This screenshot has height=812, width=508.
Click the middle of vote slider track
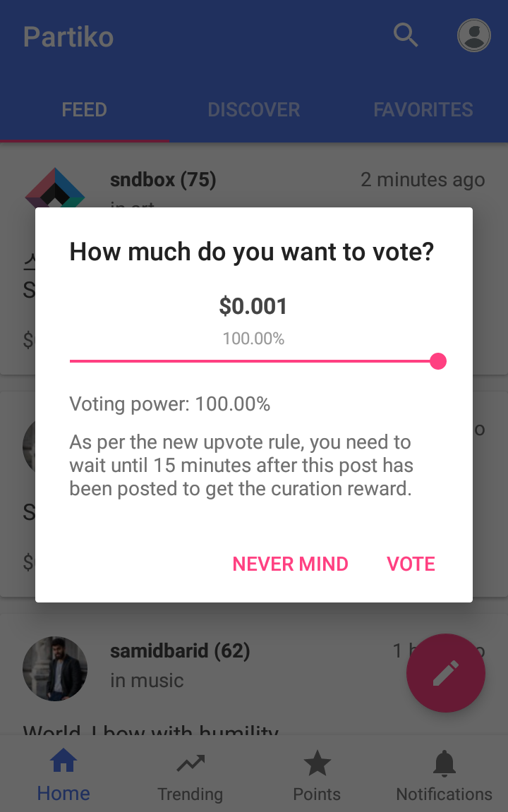pos(254,361)
